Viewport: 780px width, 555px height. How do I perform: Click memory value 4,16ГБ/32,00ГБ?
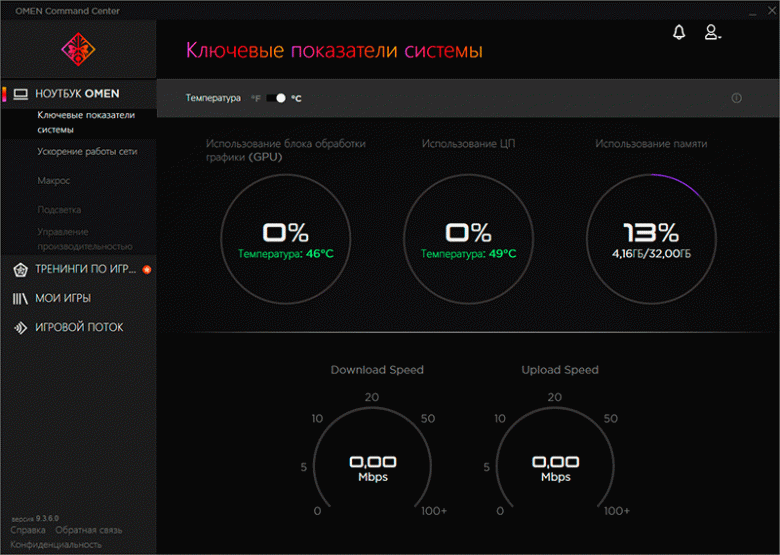652,254
